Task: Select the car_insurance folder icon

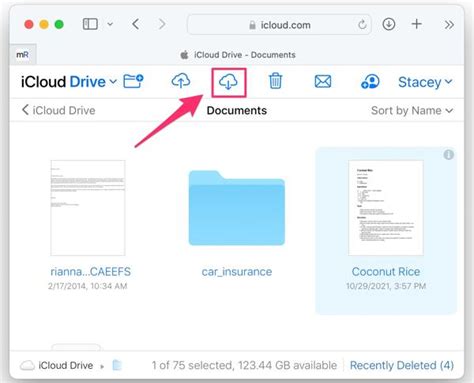Action: tap(237, 208)
